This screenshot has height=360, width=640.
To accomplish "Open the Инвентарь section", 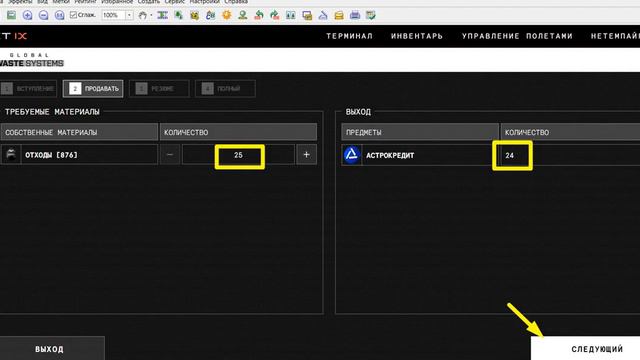I will (x=417, y=36).
